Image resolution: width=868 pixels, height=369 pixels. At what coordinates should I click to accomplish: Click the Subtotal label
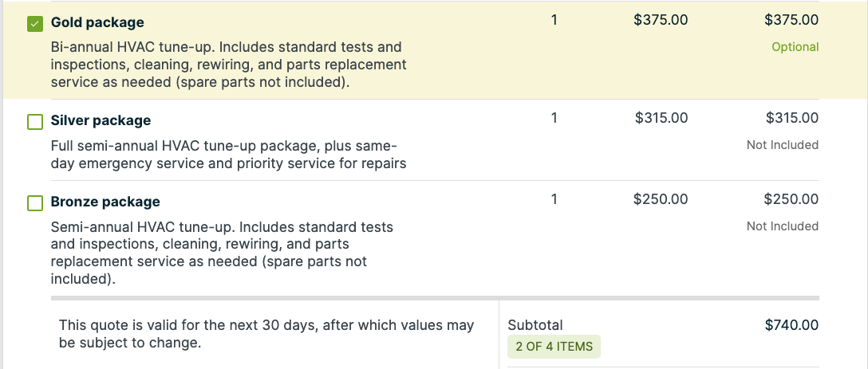point(535,325)
